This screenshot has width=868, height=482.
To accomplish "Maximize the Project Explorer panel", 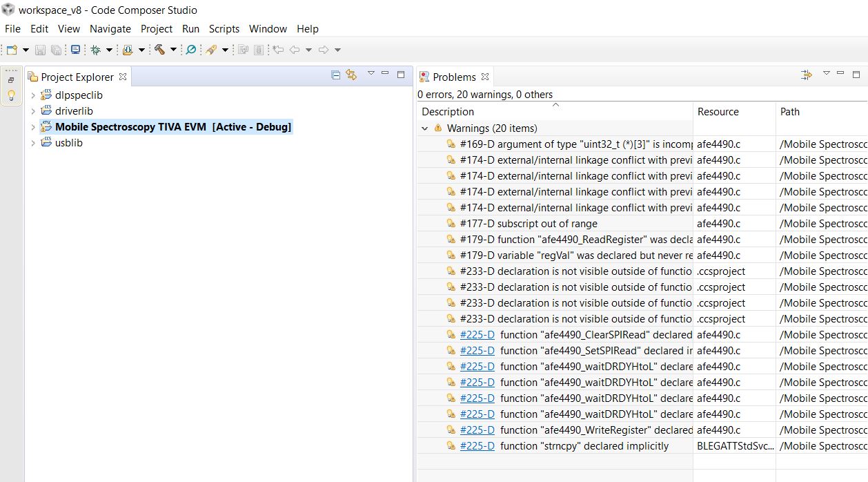I will [x=401, y=75].
